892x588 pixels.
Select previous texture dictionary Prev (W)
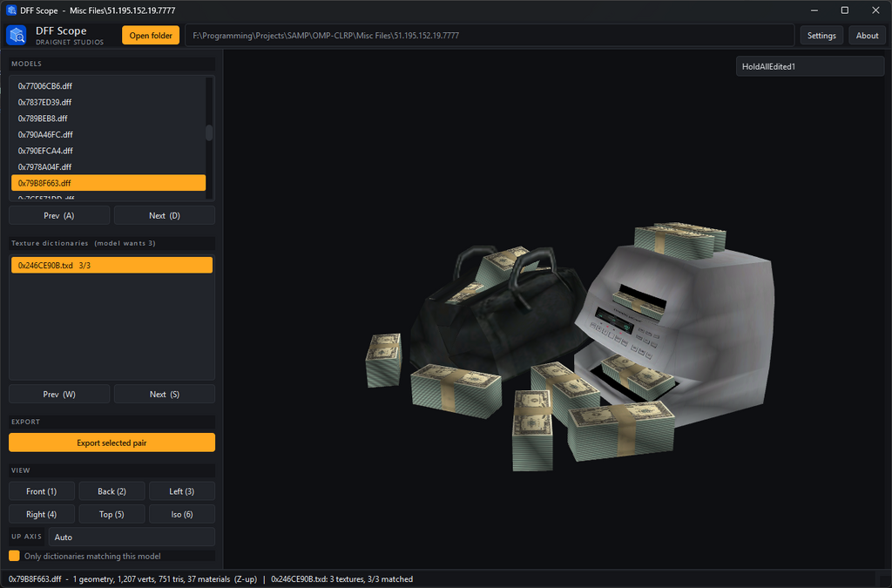pos(59,394)
